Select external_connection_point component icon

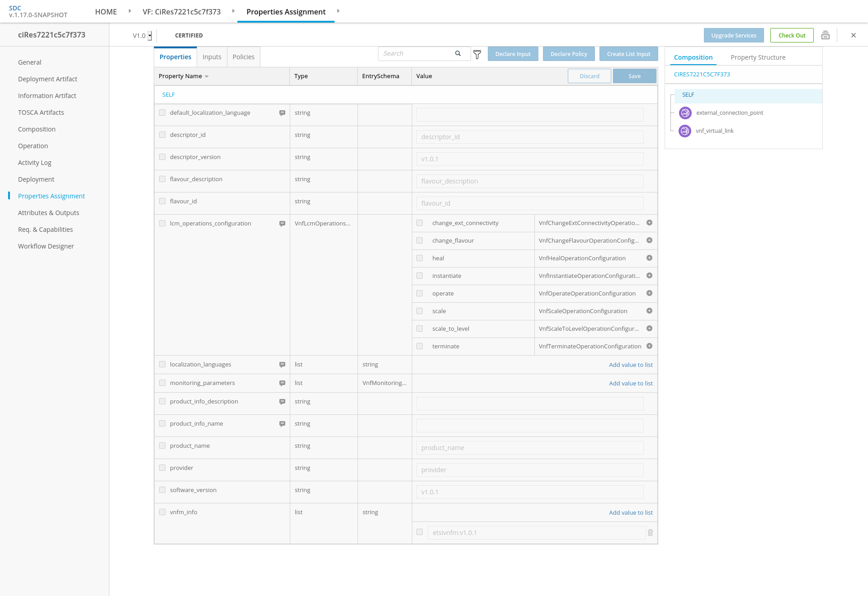(685, 113)
